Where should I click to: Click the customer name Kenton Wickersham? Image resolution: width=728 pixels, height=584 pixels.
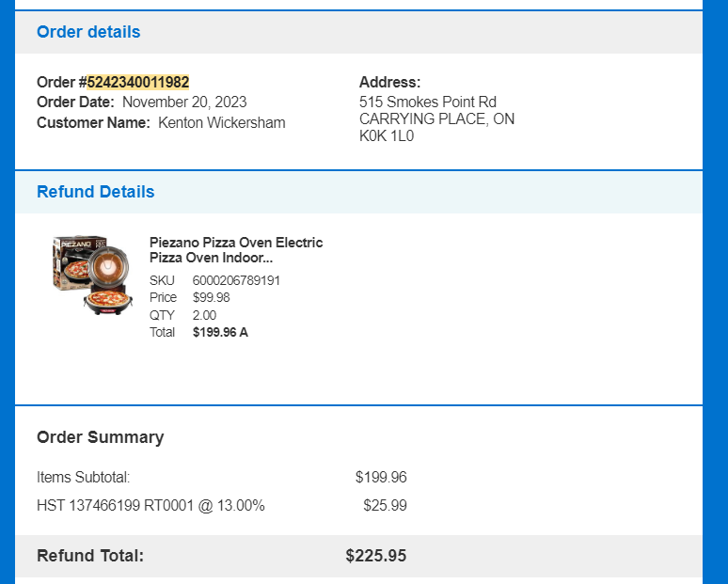pyautogui.click(x=221, y=123)
